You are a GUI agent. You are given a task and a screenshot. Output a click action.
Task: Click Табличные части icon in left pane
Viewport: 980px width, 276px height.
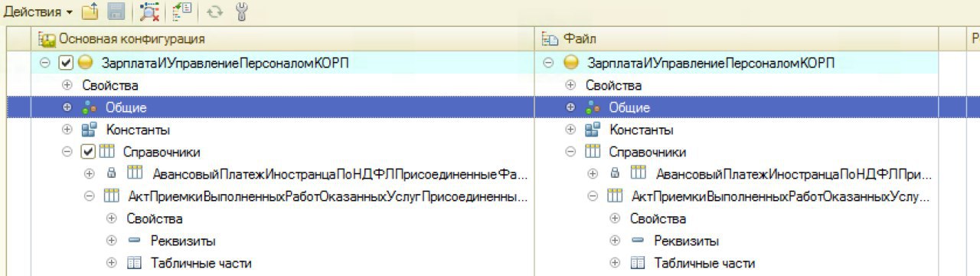coord(134,263)
